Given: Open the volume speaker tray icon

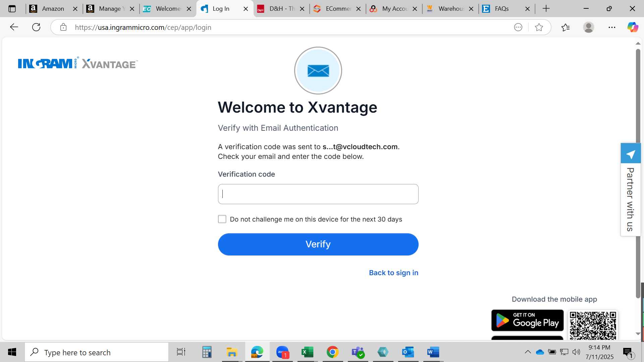Looking at the screenshot, I should pyautogui.click(x=576, y=352).
